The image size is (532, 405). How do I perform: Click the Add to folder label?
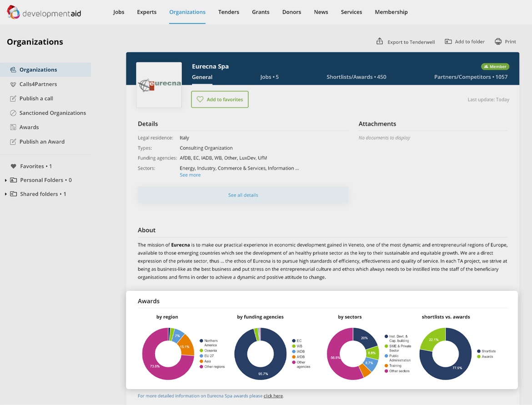coord(470,41)
